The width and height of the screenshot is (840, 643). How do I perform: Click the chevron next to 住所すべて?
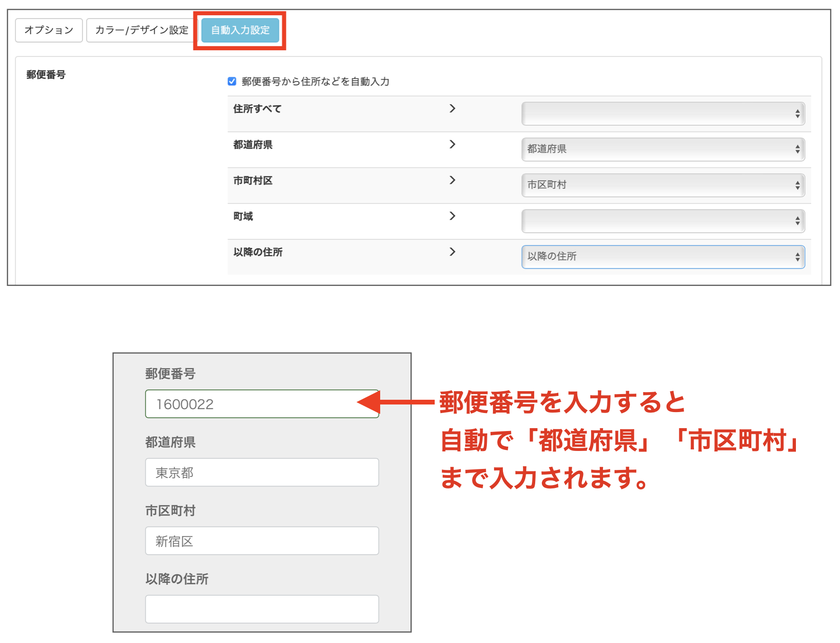pyautogui.click(x=453, y=109)
